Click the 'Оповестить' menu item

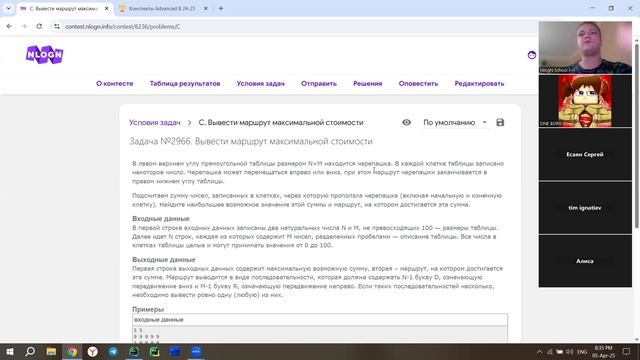click(418, 83)
